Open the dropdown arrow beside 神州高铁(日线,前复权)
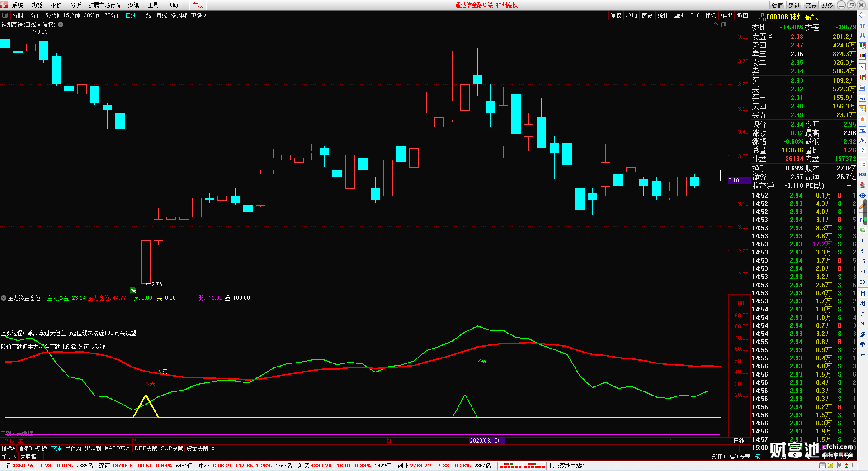The width and height of the screenshot is (868, 471). point(61,24)
